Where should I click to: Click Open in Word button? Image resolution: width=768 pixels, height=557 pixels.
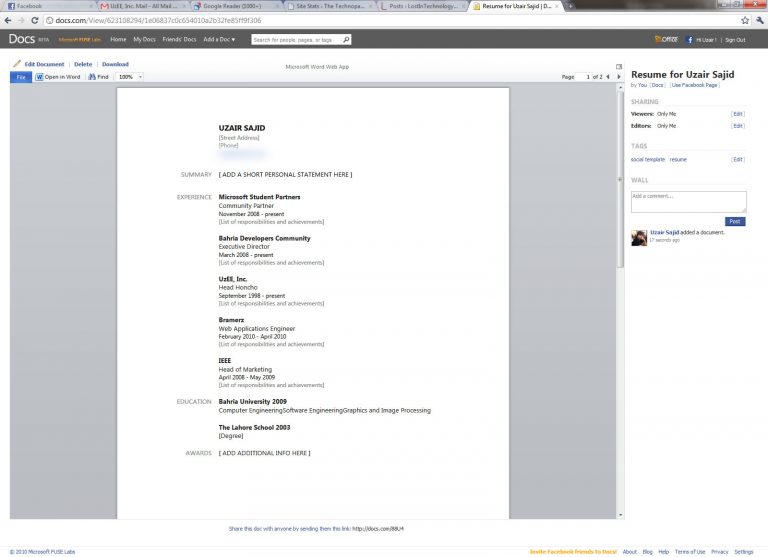point(58,77)
